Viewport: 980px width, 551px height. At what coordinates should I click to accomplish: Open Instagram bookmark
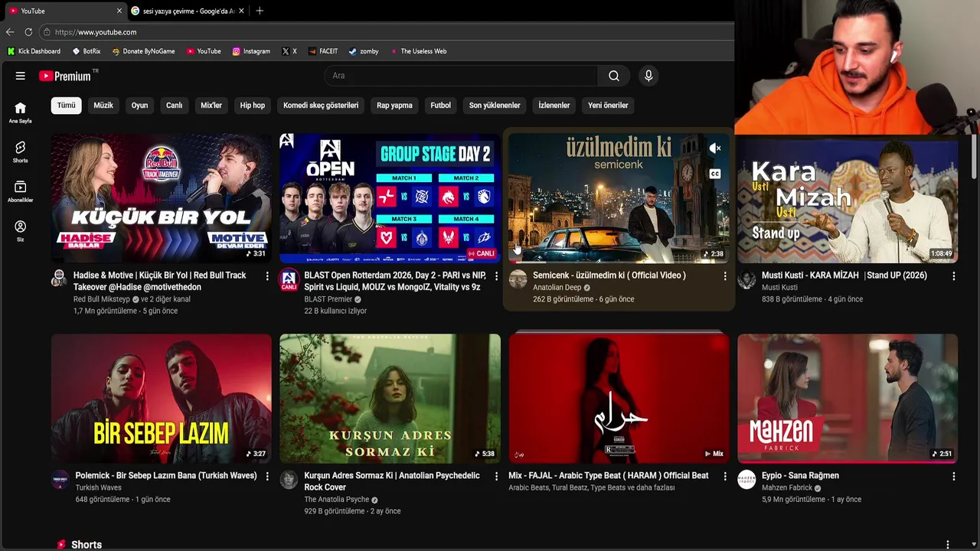pyautogui.click(x=251, y=51)
